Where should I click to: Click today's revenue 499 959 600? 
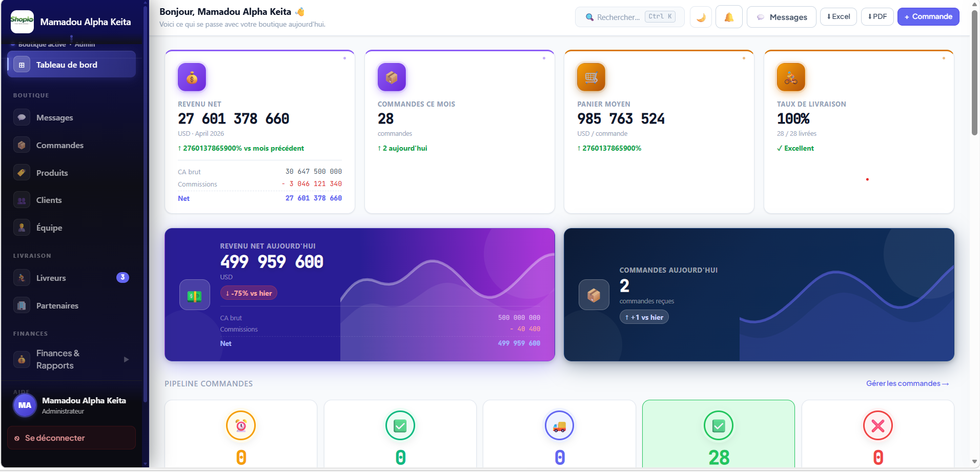272,262
